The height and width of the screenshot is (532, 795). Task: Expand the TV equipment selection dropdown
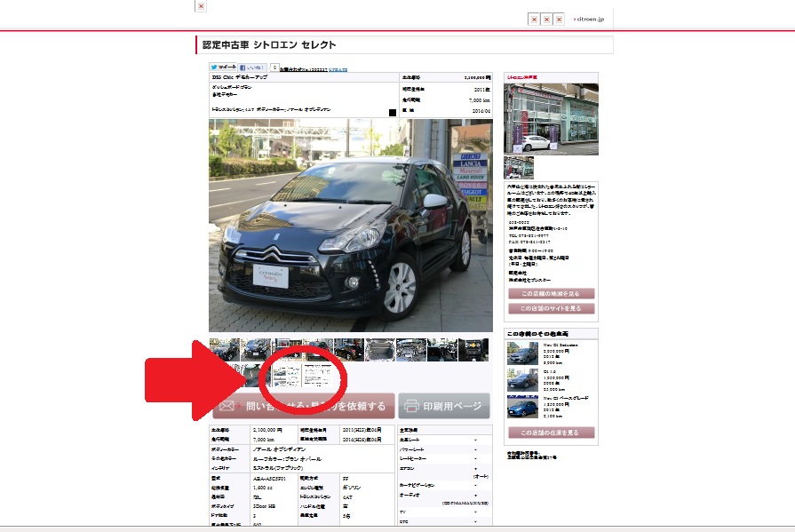point(475,512)
